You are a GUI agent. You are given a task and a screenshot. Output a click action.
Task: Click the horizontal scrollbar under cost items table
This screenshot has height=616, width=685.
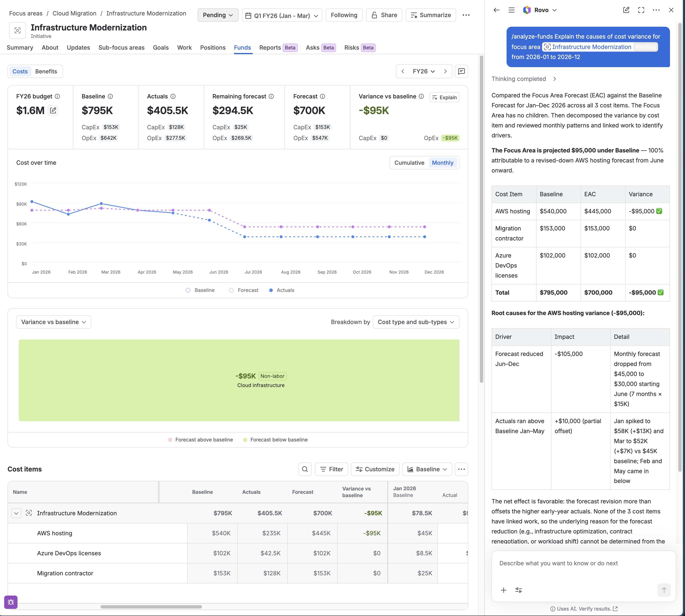pos(151,607)
